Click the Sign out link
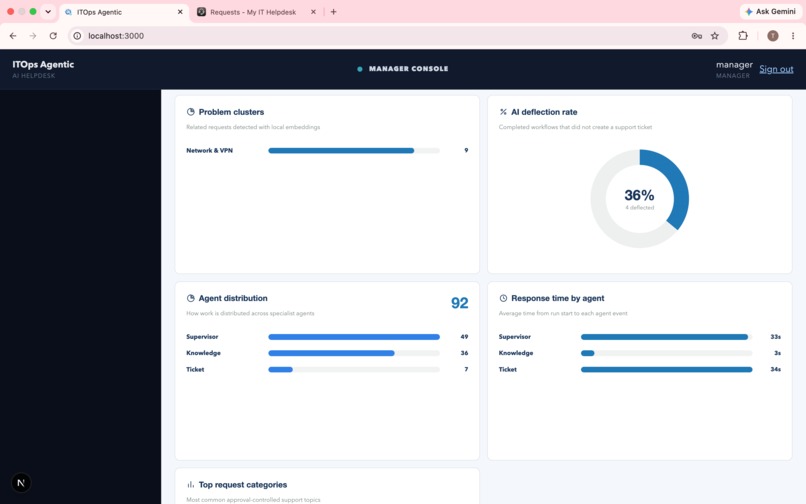The image size is (806, 504). pos(776,69)
